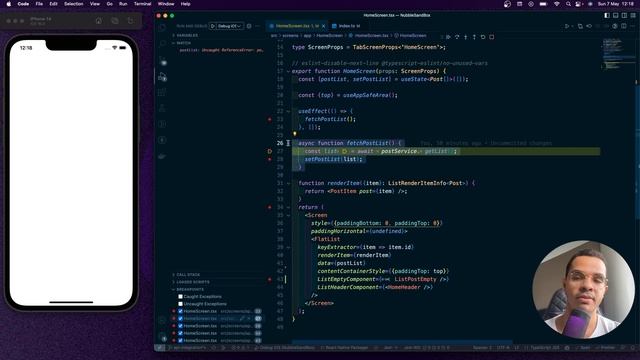Toggle the breakpoint dot on line 23
Viewport: 640px width, 360px height.
pyautogui.click(x=269, y=119)
